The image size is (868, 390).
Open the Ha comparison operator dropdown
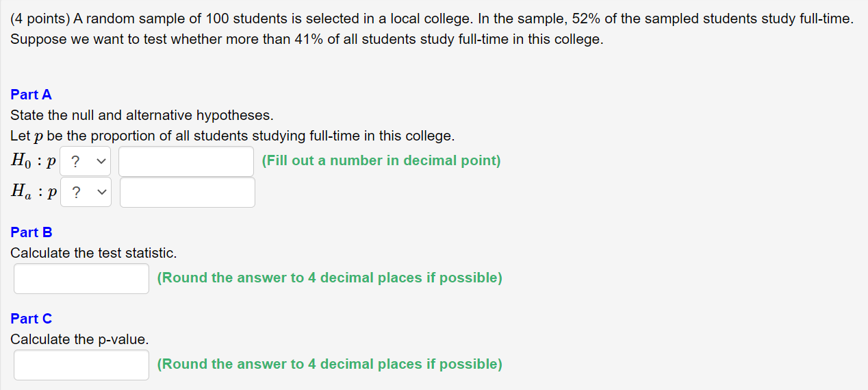(86, 193)
